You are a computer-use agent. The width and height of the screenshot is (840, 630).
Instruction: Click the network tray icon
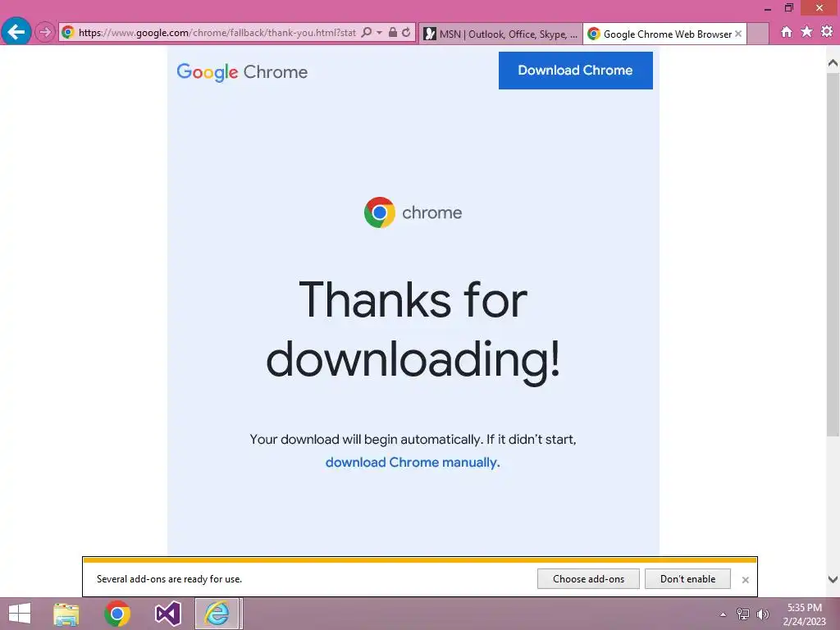pos(743,614)
